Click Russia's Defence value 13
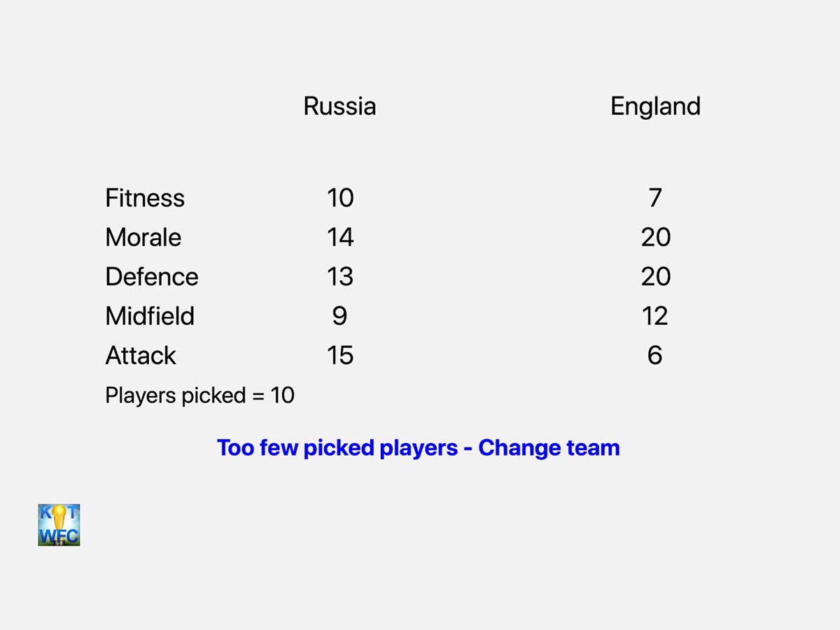840x630 pixels. click(x=340, y=276)
